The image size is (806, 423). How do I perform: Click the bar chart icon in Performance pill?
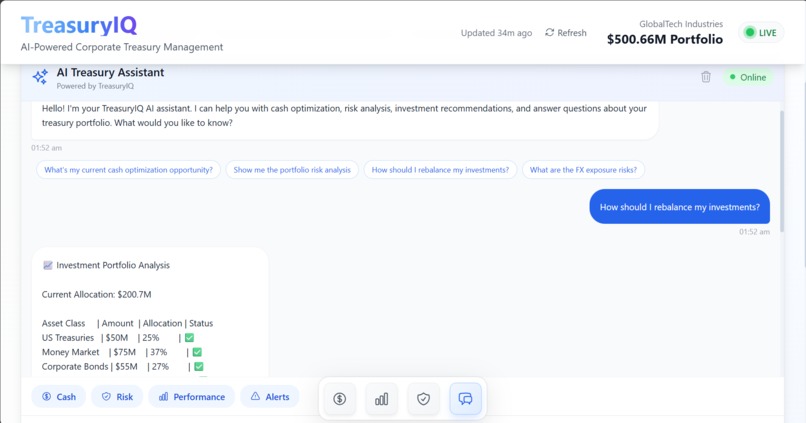163,396
